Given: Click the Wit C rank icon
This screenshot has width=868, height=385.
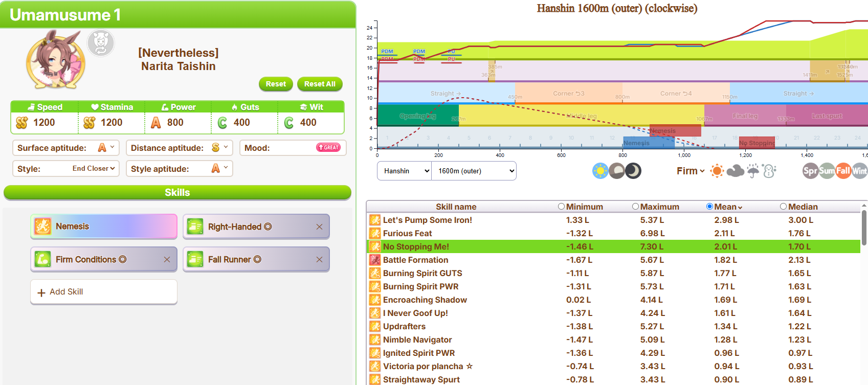Looking at the screenshot, I should (x=289, y=123).
